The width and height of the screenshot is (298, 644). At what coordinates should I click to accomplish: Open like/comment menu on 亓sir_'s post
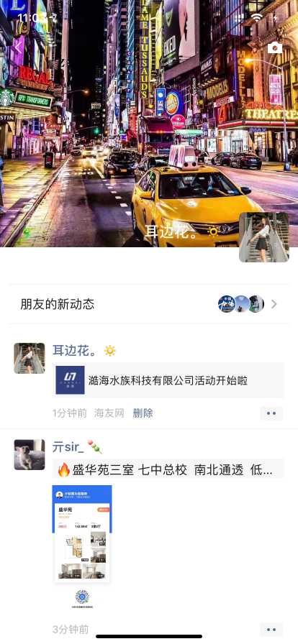(x=271, y=629)
